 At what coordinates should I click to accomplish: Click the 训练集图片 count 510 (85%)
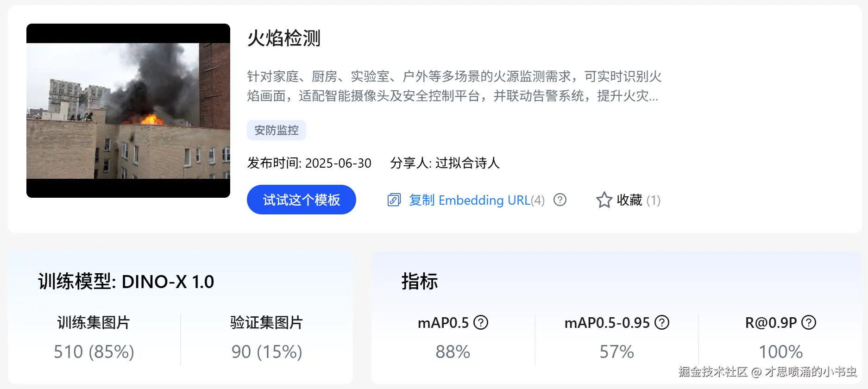point(94,352)
